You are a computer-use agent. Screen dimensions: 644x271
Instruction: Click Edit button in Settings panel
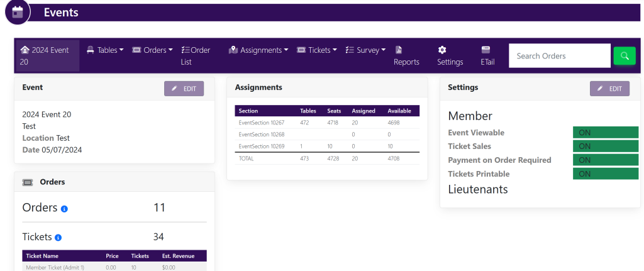609,89
